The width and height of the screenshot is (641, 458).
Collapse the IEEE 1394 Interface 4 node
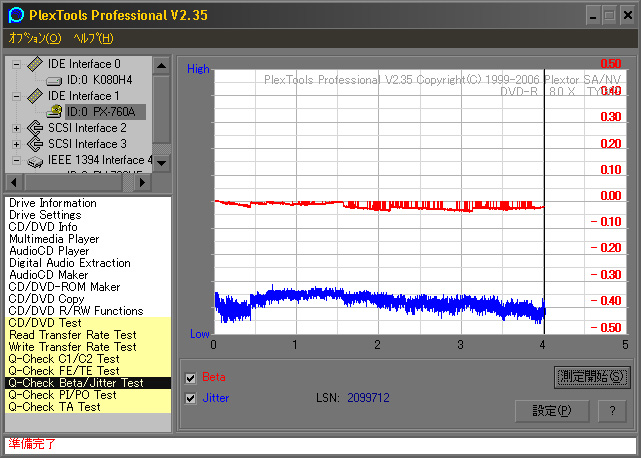click(16, 160)
